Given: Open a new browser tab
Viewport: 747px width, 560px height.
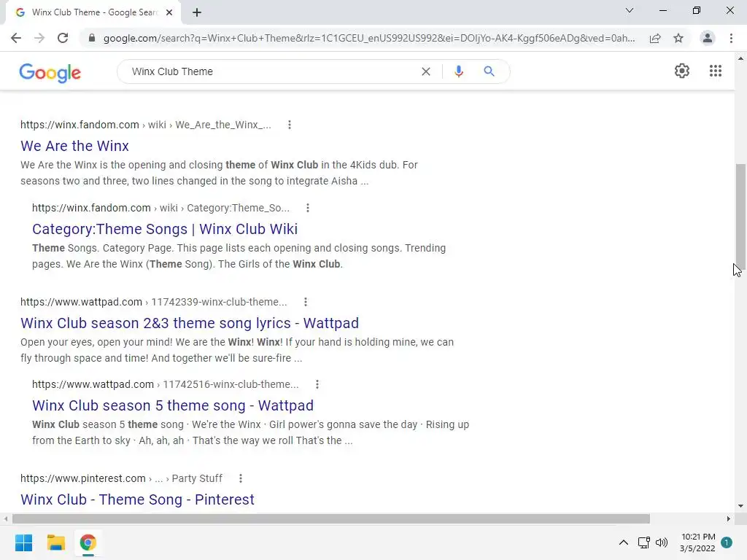Looking at the screenshot, I should click(x=197, y=12).
